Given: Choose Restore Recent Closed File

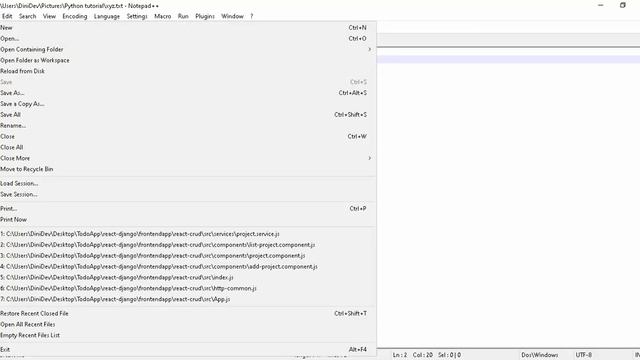Looking at the screenshot, I should 188,313.
